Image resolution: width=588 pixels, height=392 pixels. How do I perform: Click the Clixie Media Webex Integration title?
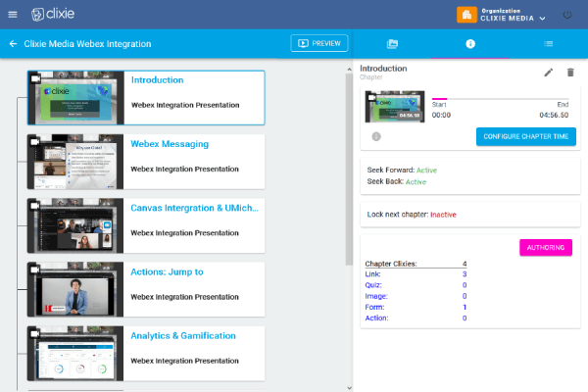87,44
